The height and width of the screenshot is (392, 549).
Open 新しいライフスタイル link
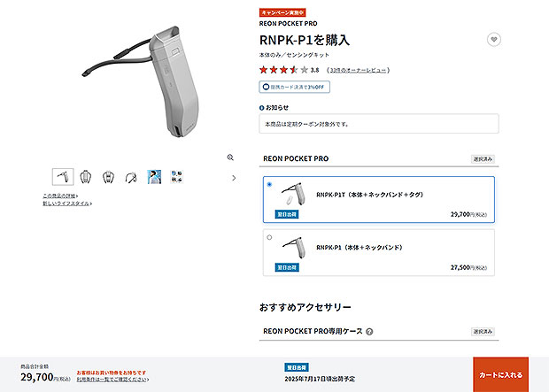point(67,204)
